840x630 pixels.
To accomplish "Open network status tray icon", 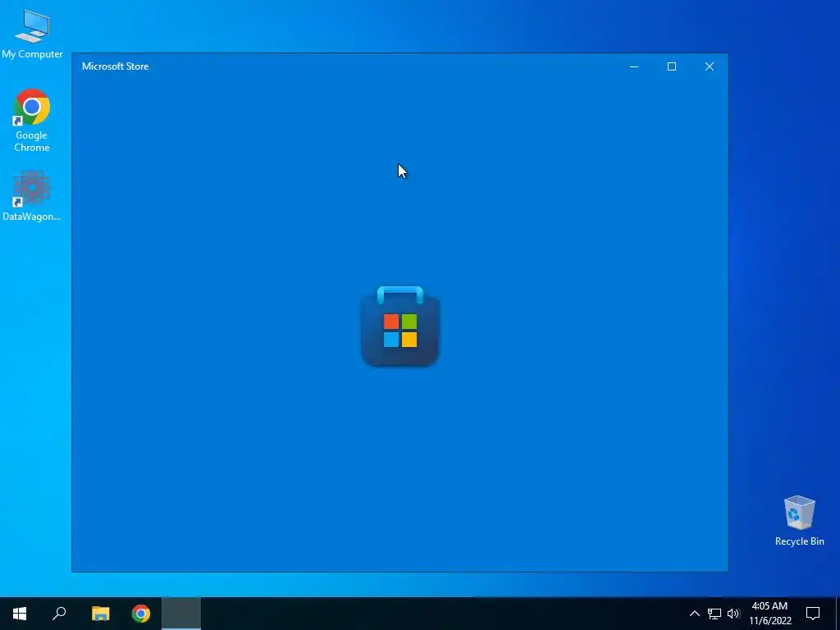I will coord(714,614).
